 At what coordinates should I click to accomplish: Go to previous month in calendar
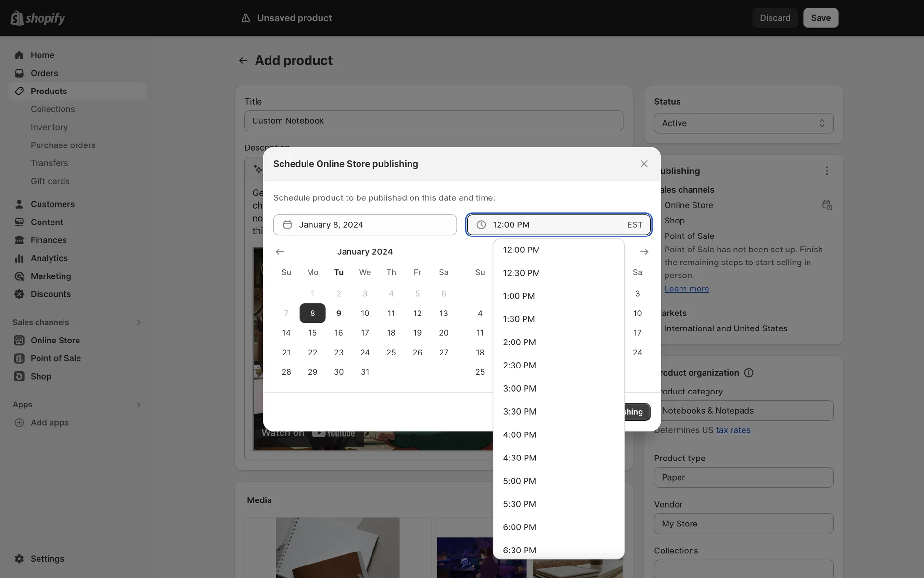[280, 252]
